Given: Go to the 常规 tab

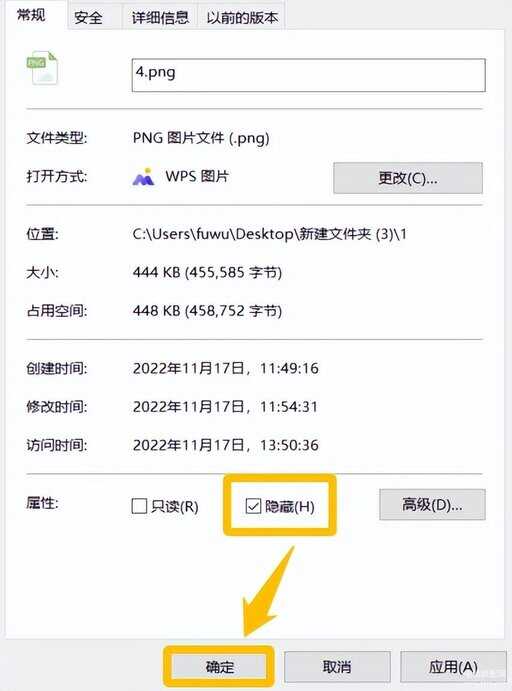Looking at the screenshot, I should pyautogui.click(x=31, y=15).
